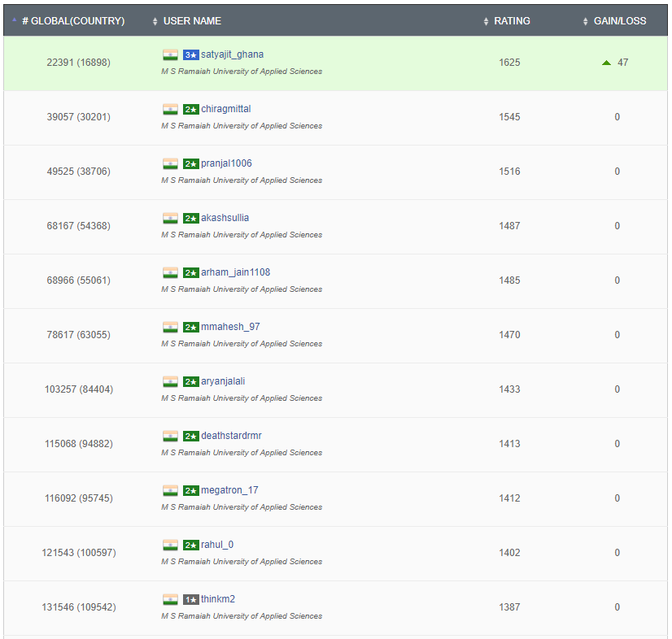This screenshot has width=672, height=639.
Task: Click the 2-star badge of aryanjalali
Action: [x=191, y=381]
